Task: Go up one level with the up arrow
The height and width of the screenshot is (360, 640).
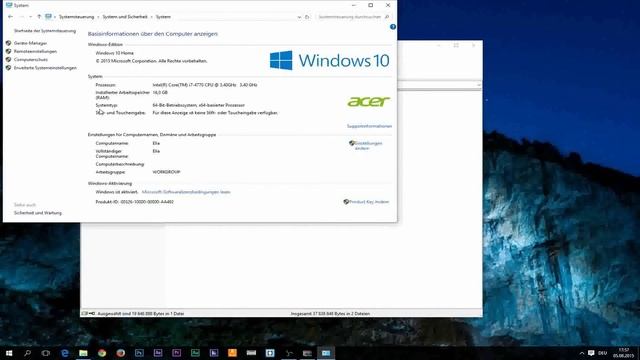Action: (39, 17)
